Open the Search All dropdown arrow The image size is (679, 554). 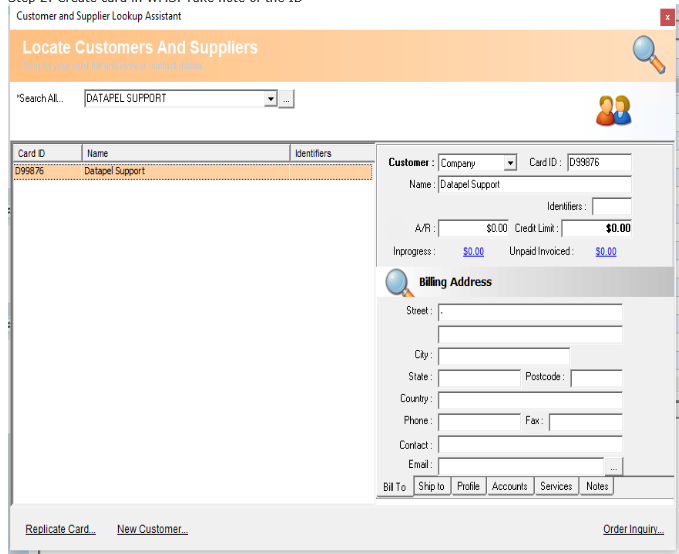(x=271, y=99)
